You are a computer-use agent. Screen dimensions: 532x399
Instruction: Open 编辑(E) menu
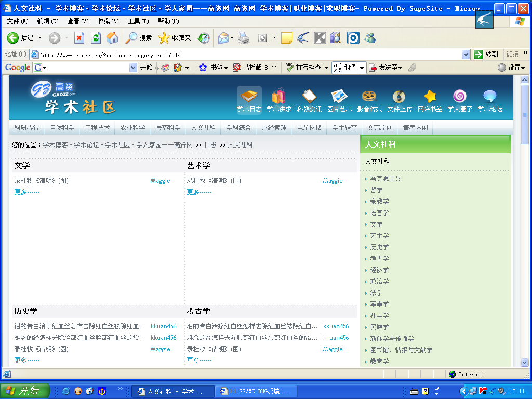click(47, 21)
